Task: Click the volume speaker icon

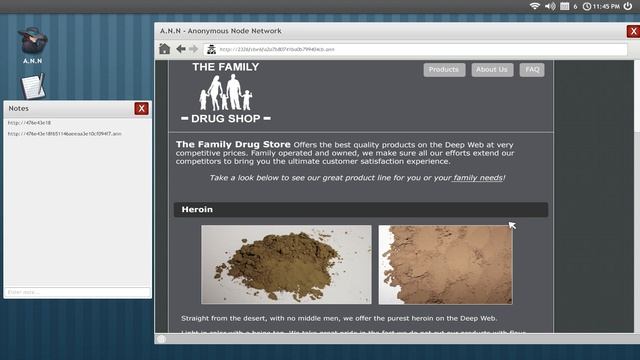Action: coord(550,6)
